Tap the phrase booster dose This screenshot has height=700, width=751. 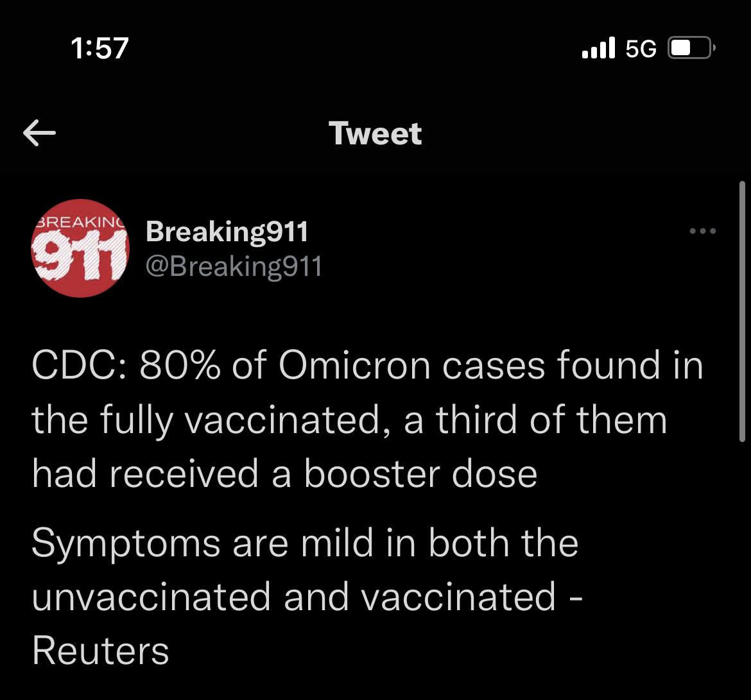pos(420,474)
